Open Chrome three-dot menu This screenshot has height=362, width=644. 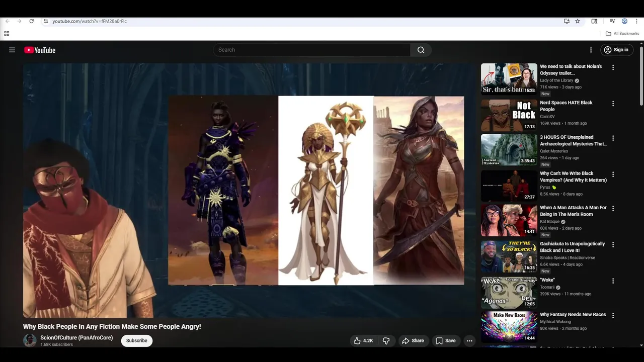(x=636, y=21)
